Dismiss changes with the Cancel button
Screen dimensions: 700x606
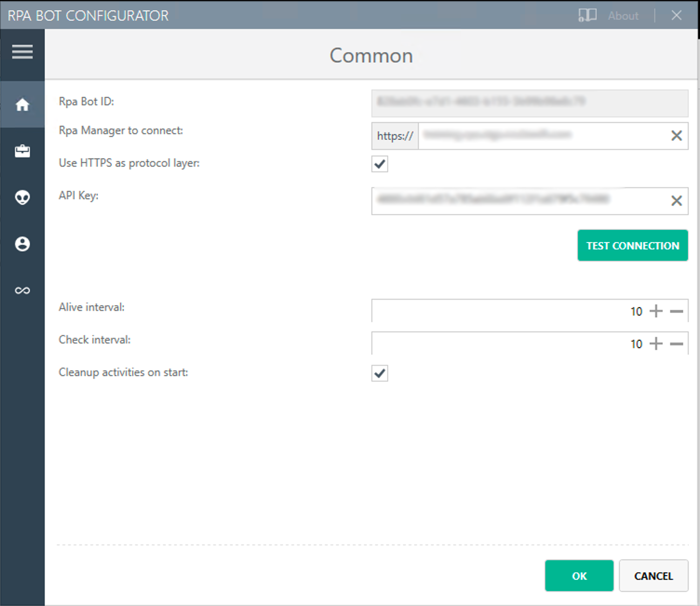pos(653,576)
